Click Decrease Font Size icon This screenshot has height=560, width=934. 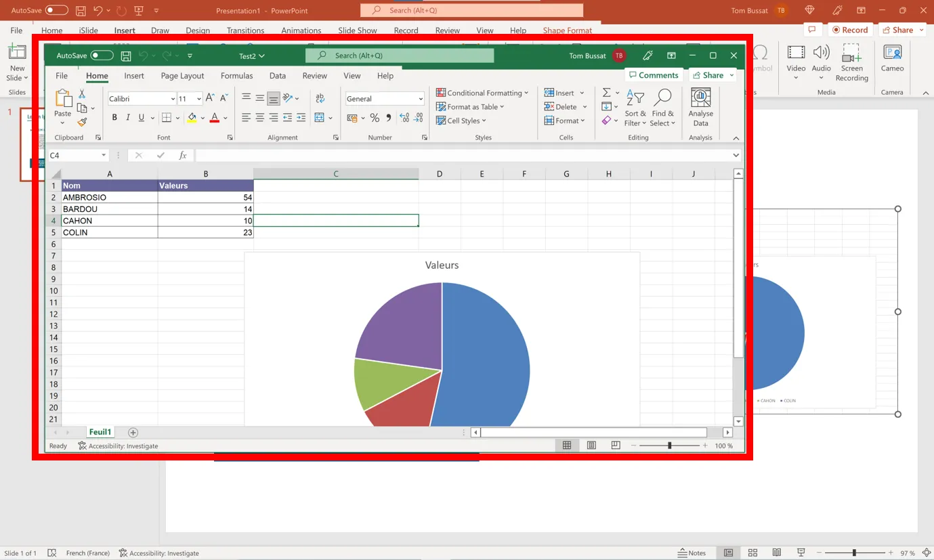click(224, 98)
